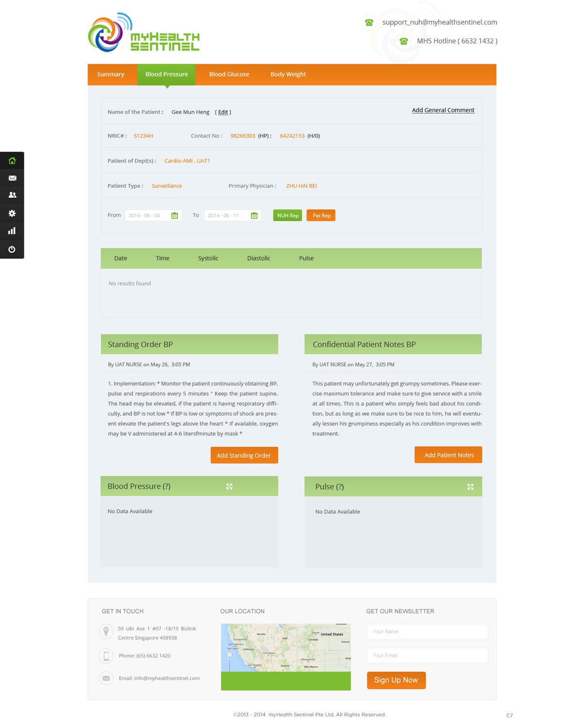
Task: Open the Home icon in sidebar
Action: (x=12, y=161)
